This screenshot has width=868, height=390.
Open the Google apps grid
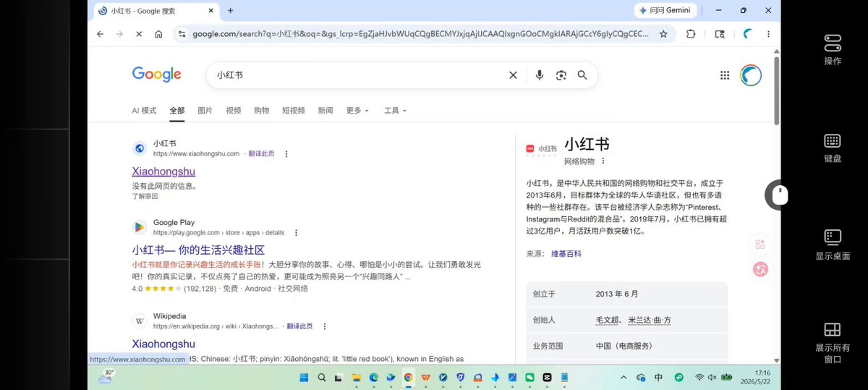tap(725, 75)
